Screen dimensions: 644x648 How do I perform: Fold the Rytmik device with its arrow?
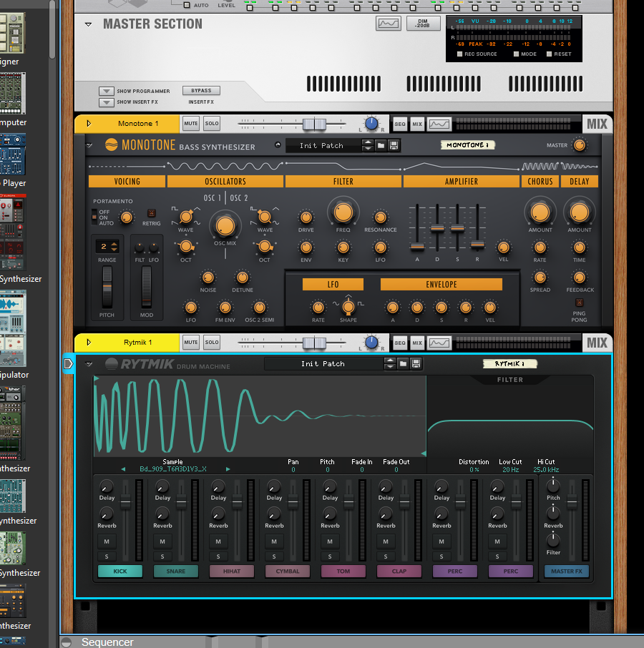[x=89, y=364]
